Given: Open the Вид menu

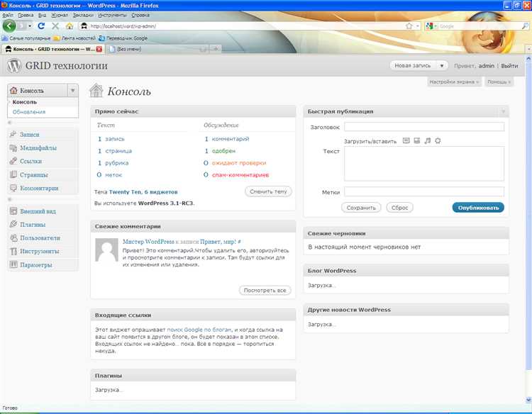Looking at the screenshot, I should [42, 16].
